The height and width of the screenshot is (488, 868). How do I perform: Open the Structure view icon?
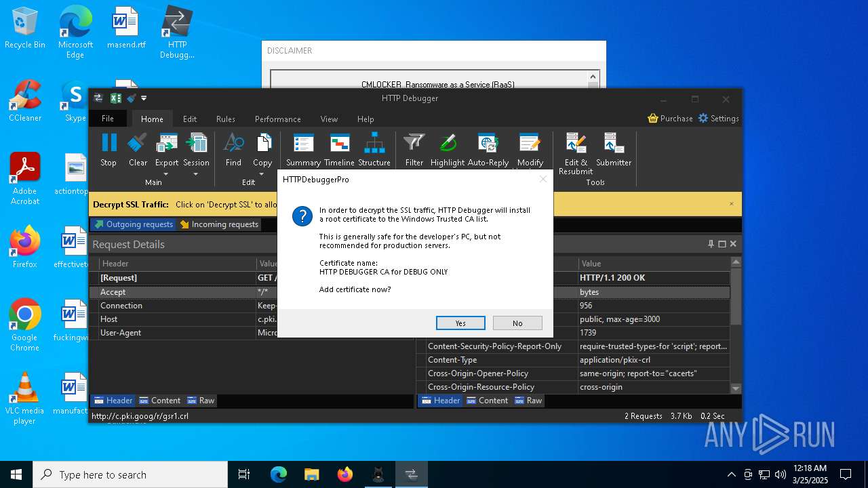click(374, 143)
